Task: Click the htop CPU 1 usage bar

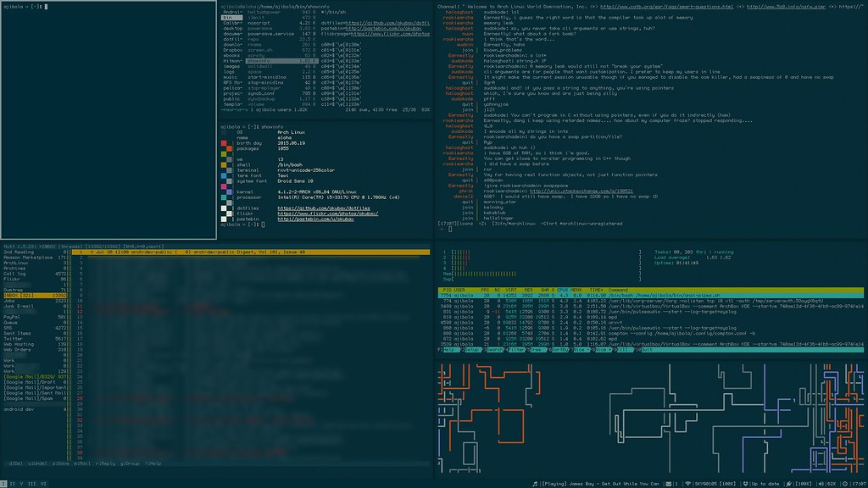Action: [542, 252]
